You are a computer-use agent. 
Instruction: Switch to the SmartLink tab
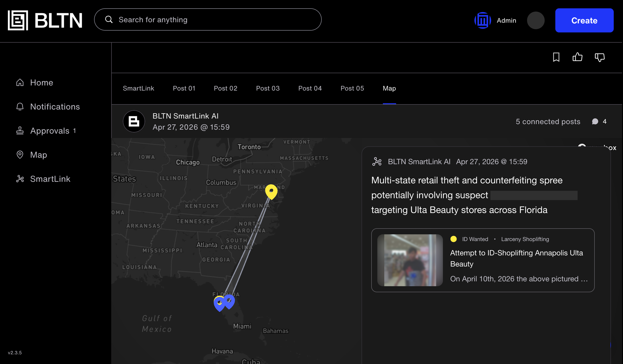point(138,88)
